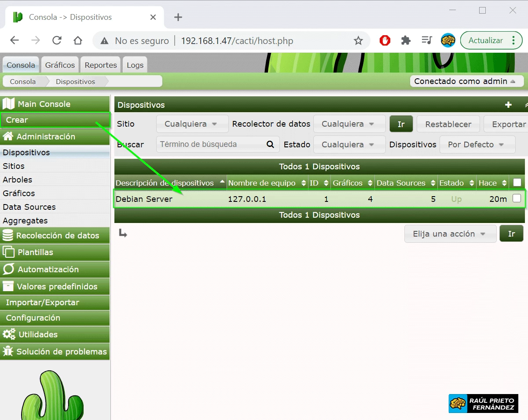Click the bug icon next to Solución de problemas

[x=7, y=351]
